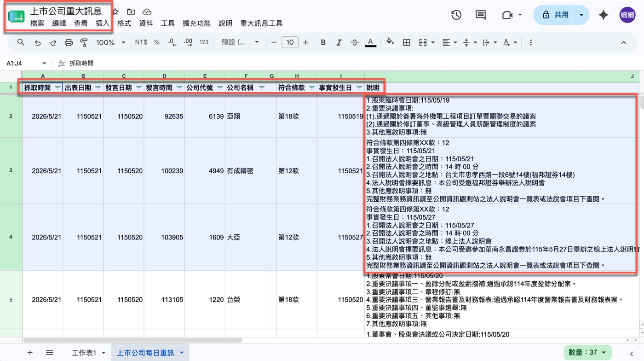Image resolution: width=644 pixels, height=361 pixels.
Task: Open the 檔案 menu
Action: pyautogui.click(x=37, y=23)
